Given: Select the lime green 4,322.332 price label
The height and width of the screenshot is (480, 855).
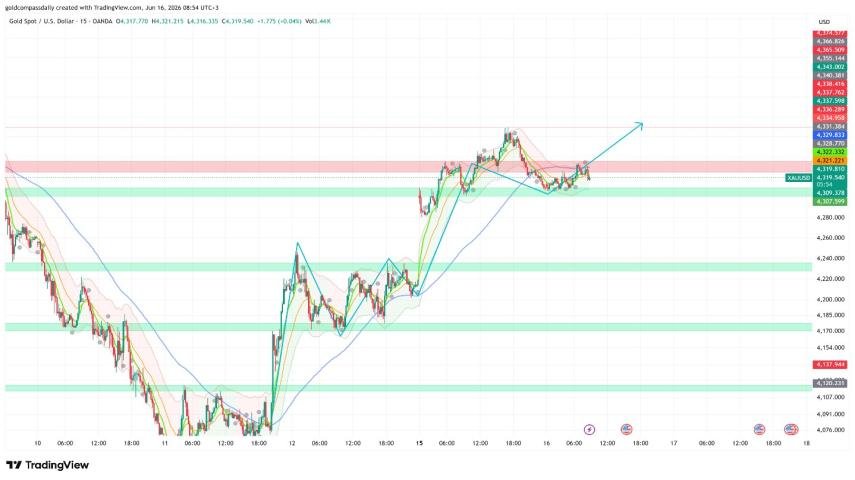Looking at the screenshot, I should click(x=830, y=152).
